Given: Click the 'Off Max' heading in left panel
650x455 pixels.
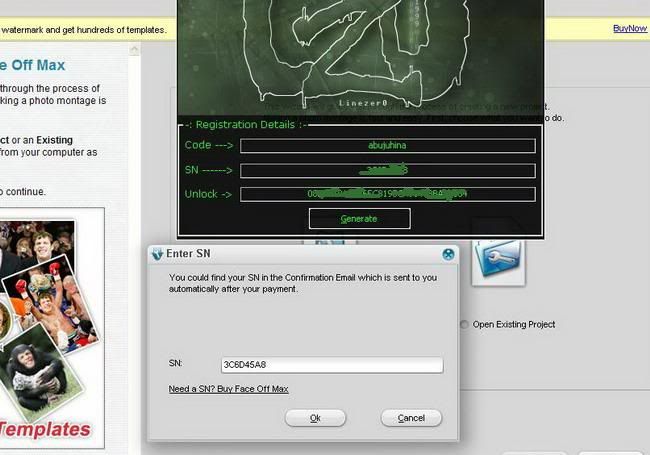Looking at the screenshot, I should (x=38, y=65).
